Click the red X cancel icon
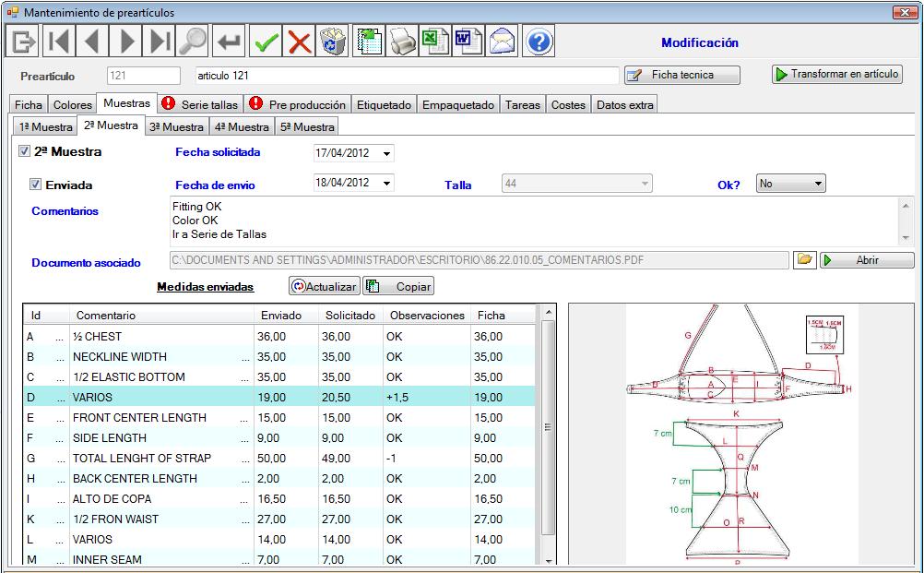Viewport: 924px width, 573px height. [299, 42]
